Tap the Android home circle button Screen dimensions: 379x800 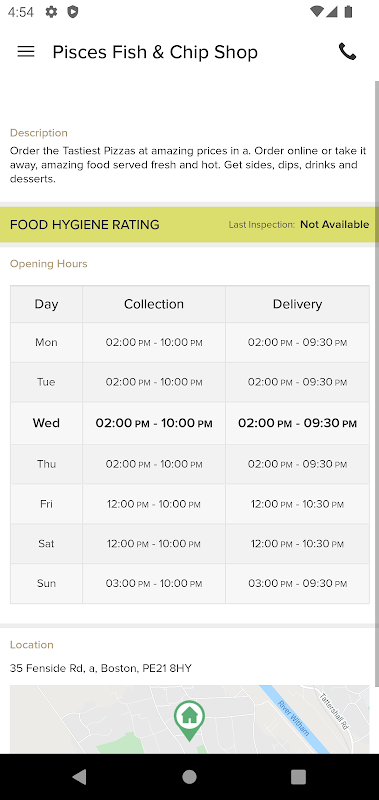[x=189, y=777]
